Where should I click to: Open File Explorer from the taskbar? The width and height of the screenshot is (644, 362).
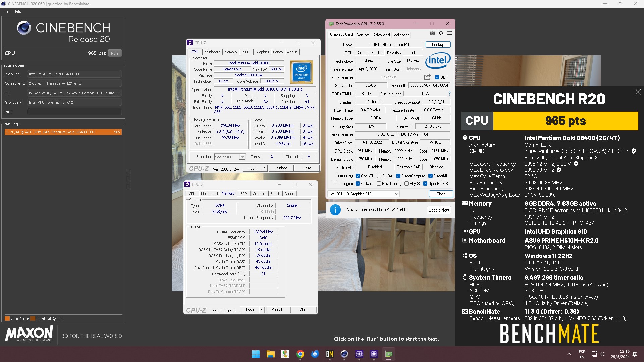coord(270,354)
